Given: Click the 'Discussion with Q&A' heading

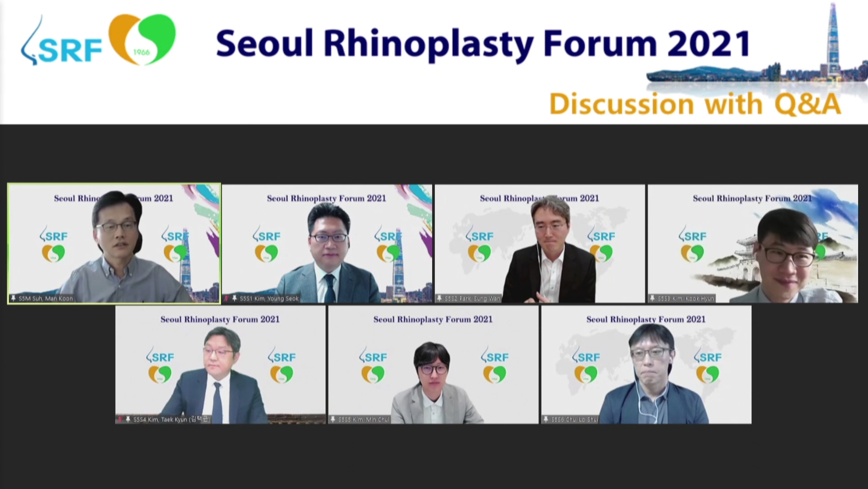Looking at the screenshot, I should click(x=695, y=104).
